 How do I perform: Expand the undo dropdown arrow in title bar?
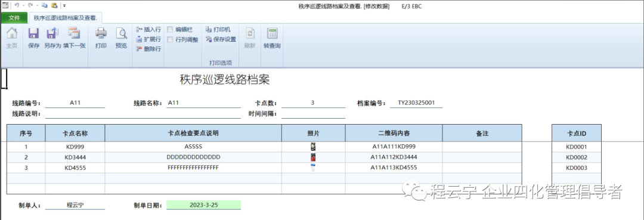tap(23, 6)
